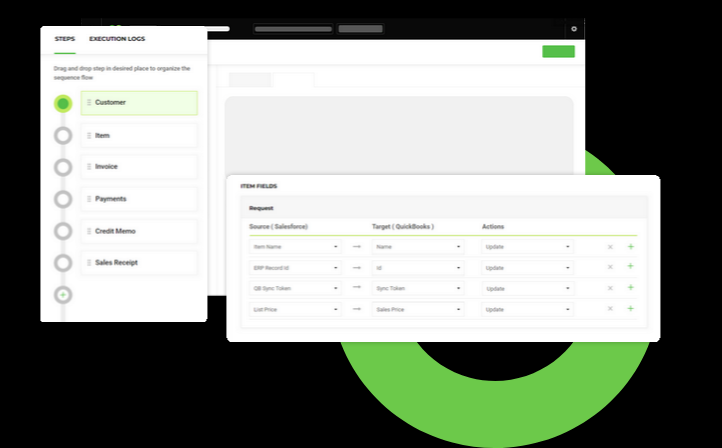Select the Invoice step
The image size is (722, 448).
click(x=139, y=167)
